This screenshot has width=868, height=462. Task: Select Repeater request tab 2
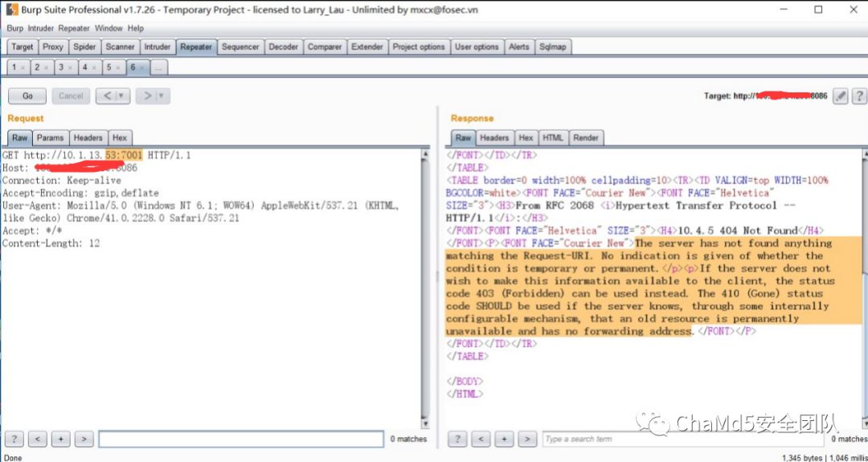point(37,67)
